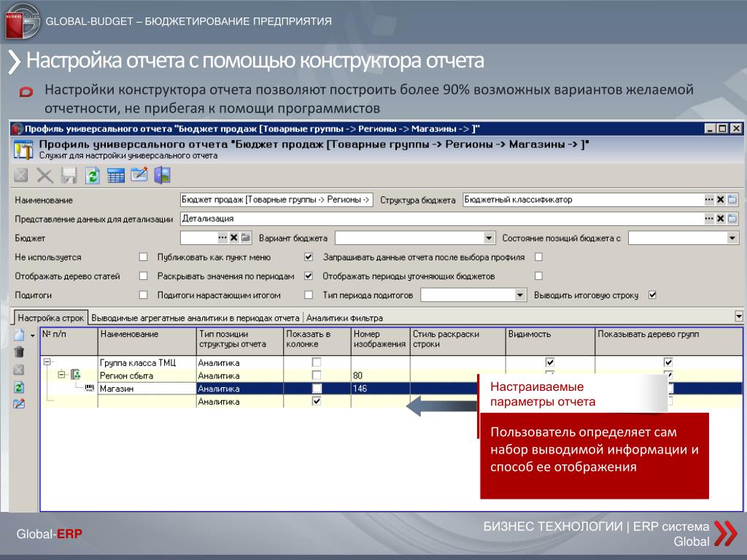Click the Видимость column header
747x560 pixels.
coord(550,341)
